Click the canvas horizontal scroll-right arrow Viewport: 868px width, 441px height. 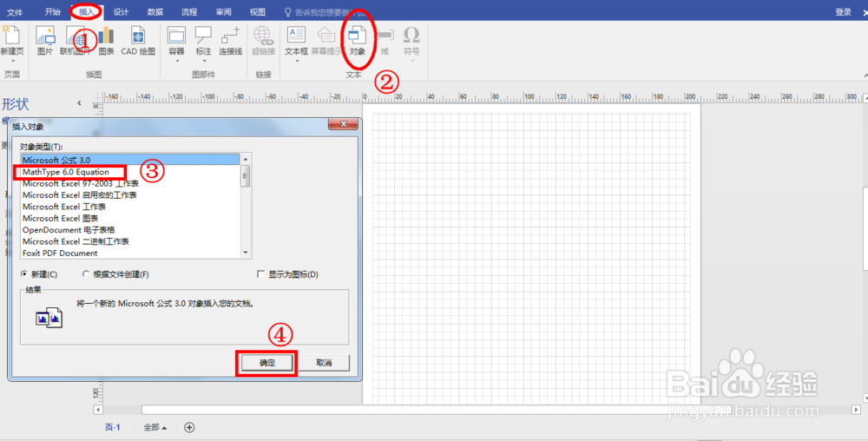pos(857,410)
